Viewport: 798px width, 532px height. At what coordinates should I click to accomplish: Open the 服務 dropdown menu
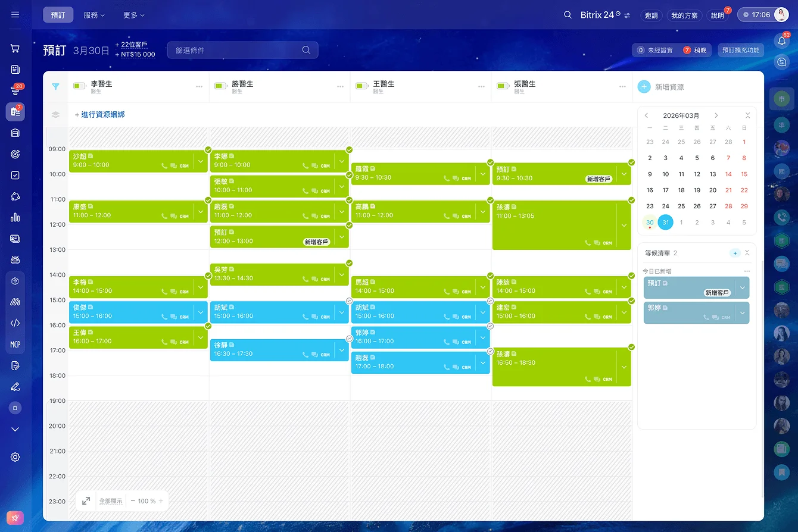click(x=94, y=15)
